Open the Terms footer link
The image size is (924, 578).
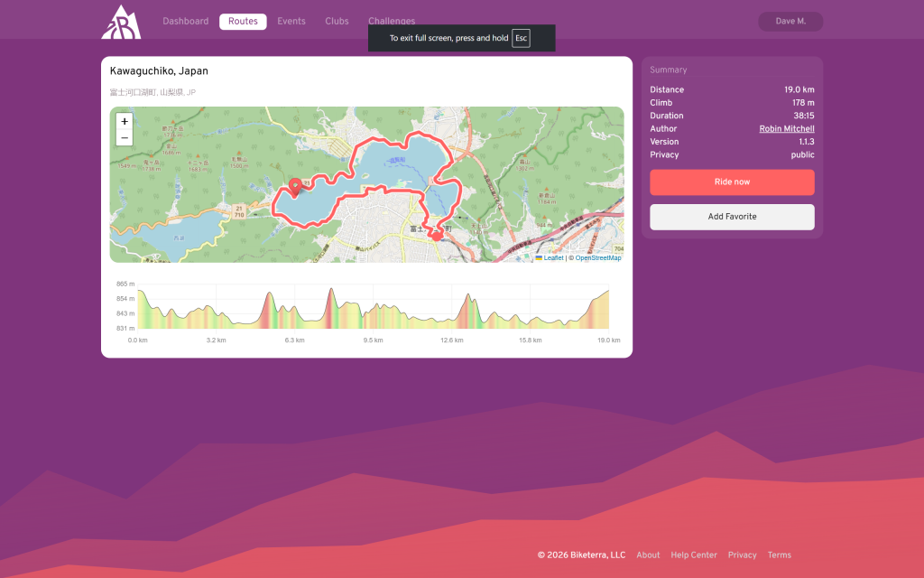pyautogui.click(x=779, y=555)
